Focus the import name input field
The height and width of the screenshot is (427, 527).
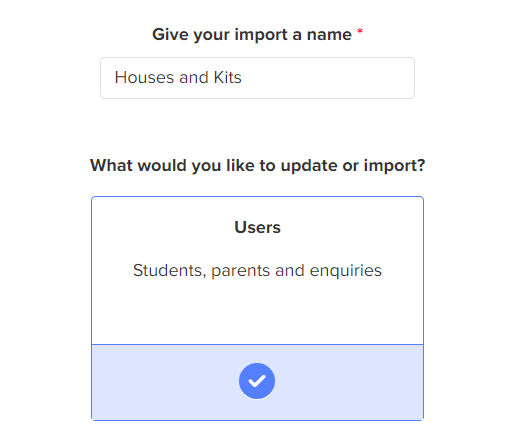coord(257,78)
